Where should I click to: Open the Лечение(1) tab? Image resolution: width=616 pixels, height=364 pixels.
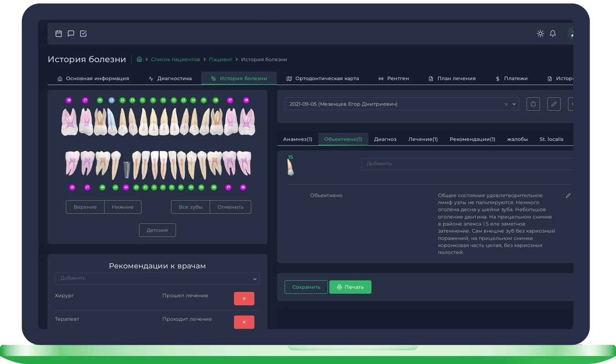(423, 139)
